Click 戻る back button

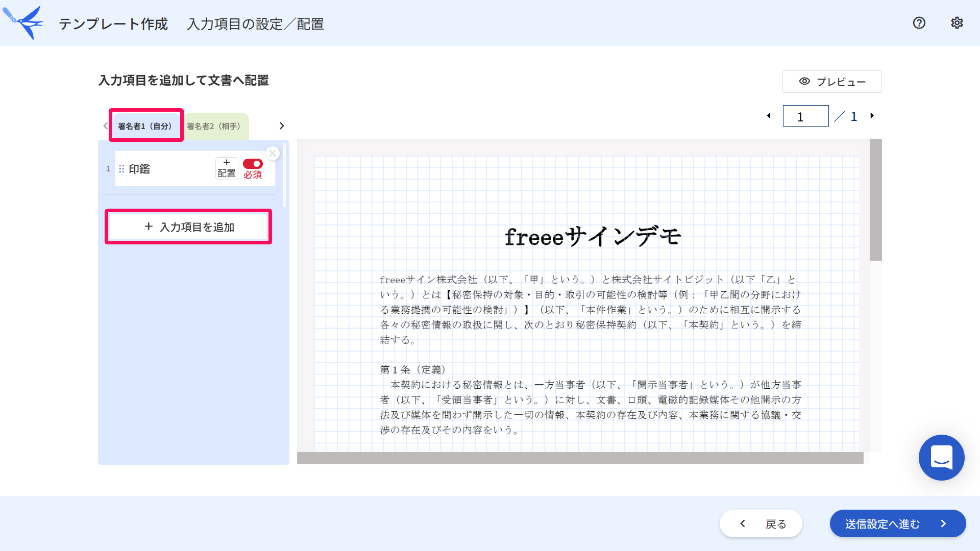click(761, 523)
